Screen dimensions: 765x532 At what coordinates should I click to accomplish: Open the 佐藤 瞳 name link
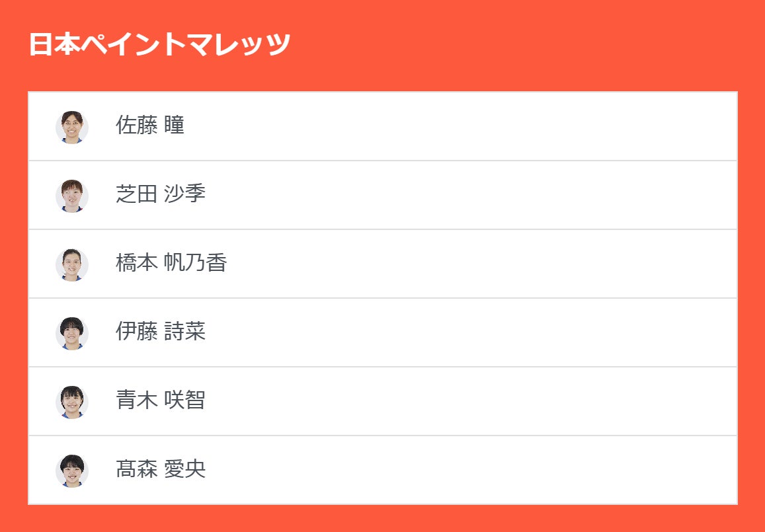(150, 126)
